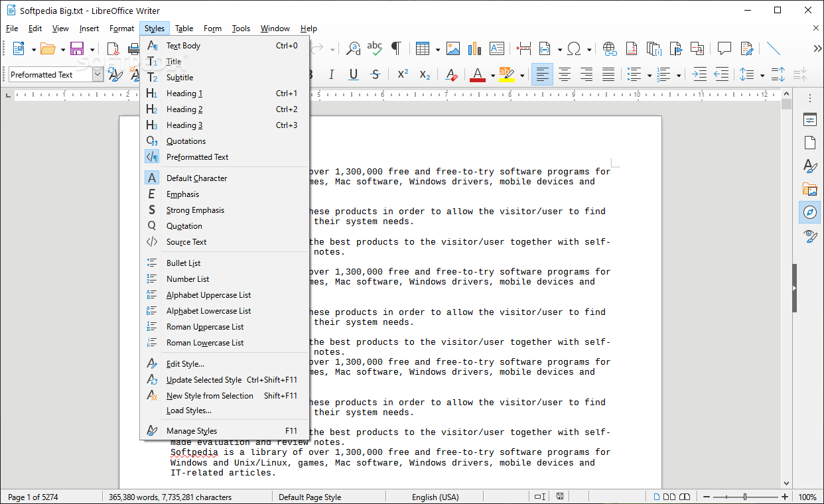Open the sidebar Page deck

[x=810, y=143]
